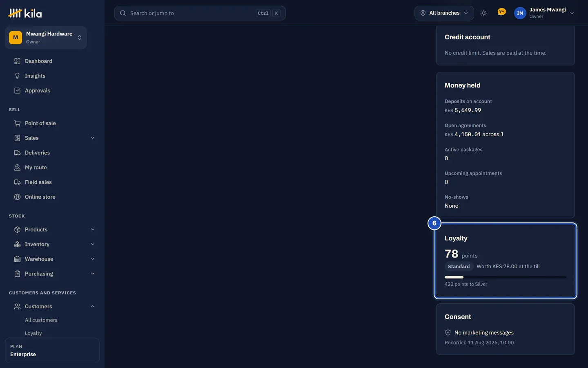Open the Dashboard grid icon
The height and width of the screenshot is (368, 588).
tap(17, 61)
